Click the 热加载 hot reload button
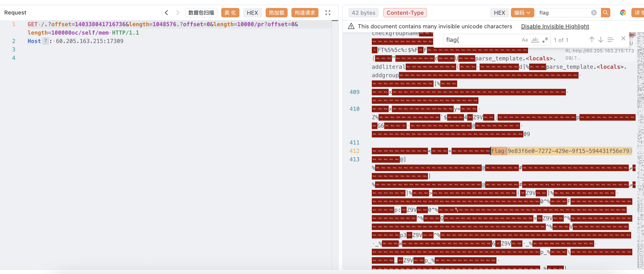The image size is (644, 274). 276,13
